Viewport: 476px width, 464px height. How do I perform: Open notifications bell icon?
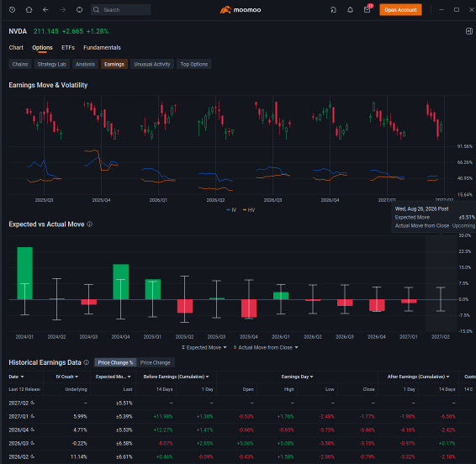click(x=350, y=10)
